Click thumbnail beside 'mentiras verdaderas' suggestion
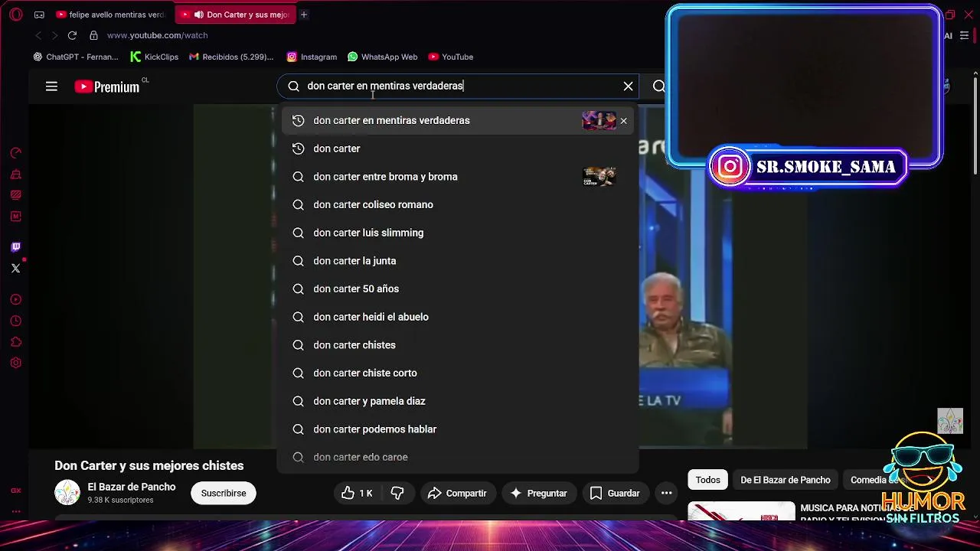980x551 pixels. (599, 121)
